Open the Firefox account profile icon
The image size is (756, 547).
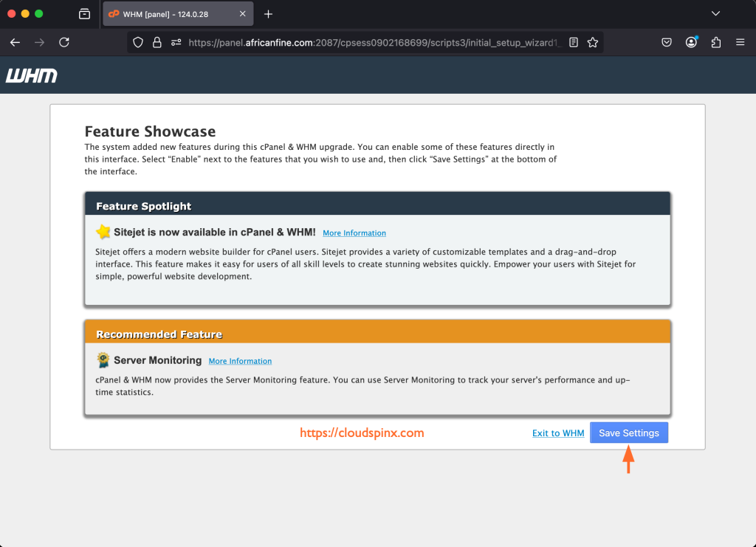691,43
